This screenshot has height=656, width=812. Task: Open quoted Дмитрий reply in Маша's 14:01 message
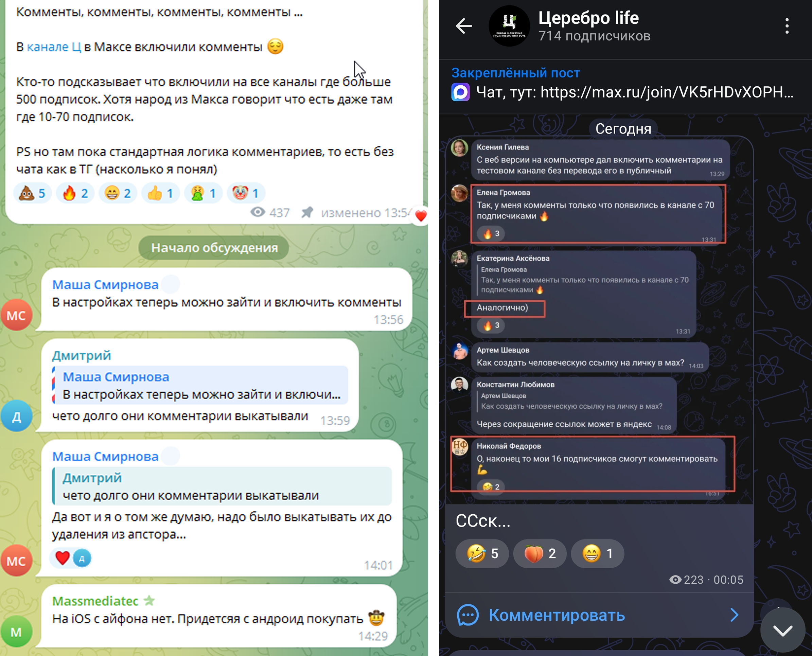point(222,486)
